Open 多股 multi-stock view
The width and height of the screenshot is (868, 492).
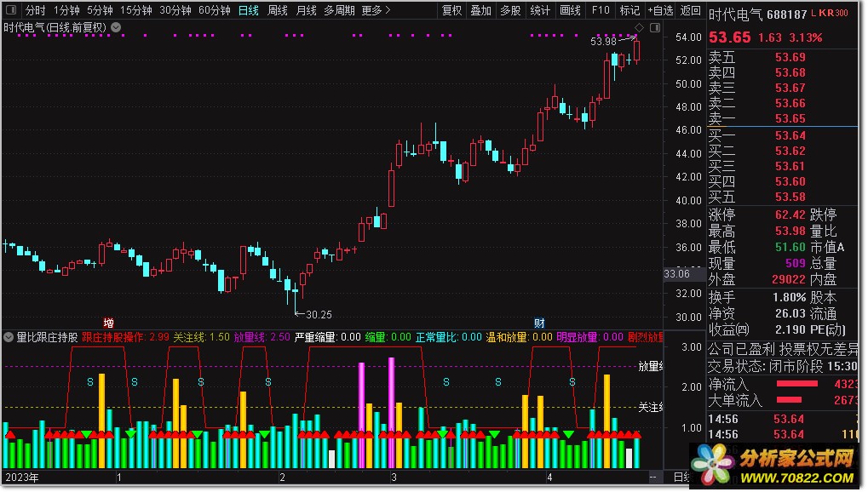[510, 10]
